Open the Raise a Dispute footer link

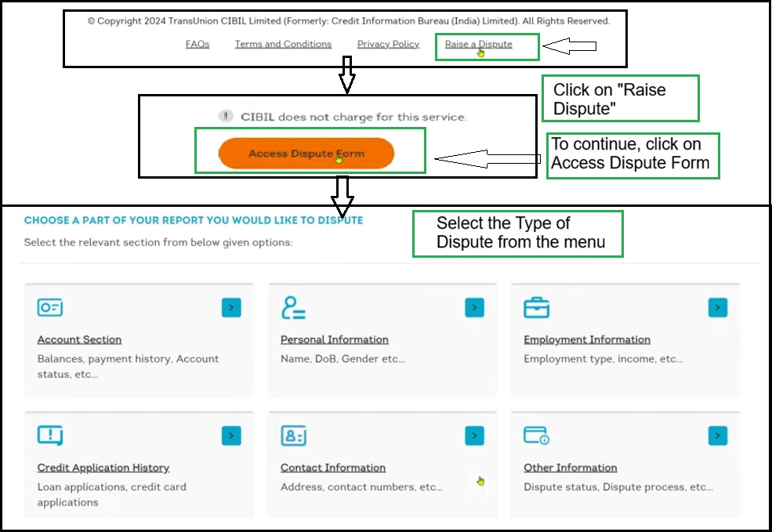pos(478,45)
